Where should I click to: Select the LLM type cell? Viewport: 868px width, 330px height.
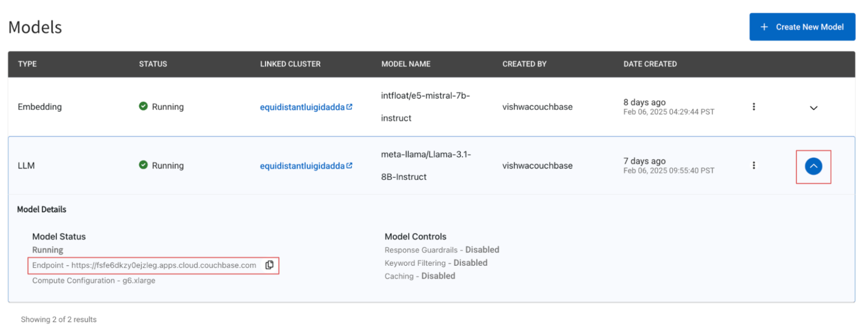pyautogui.click(x=26, y=165)
